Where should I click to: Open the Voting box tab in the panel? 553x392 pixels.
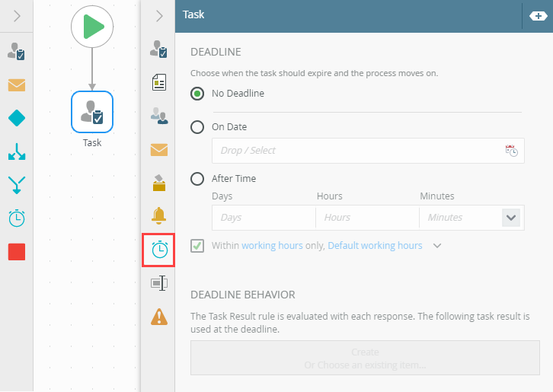point(159,183)
